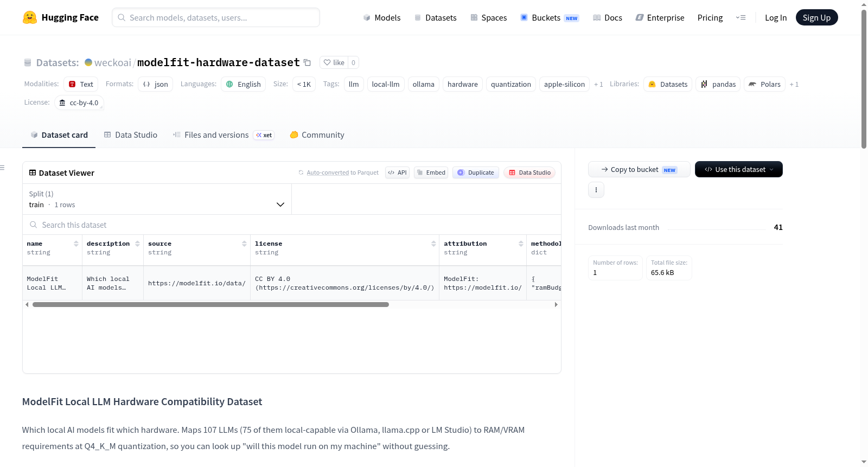Open the weckoai owner link

coord(113,62)
